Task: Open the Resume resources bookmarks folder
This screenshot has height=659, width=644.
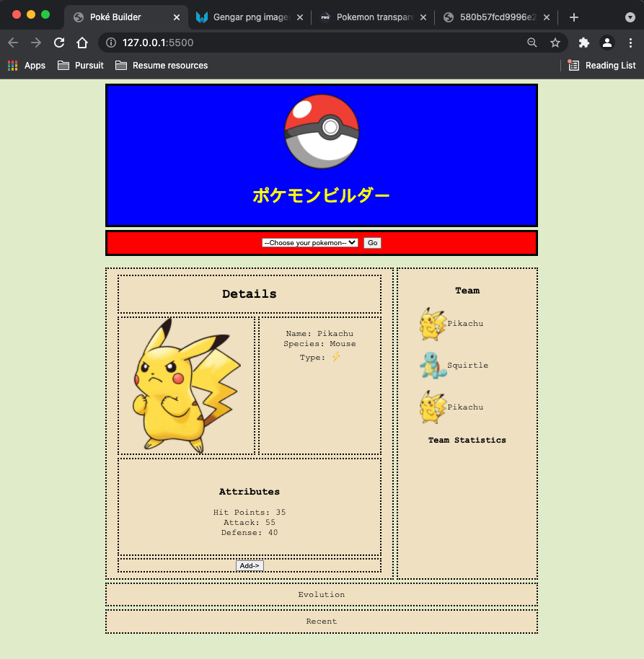Action: tap(162, 66)
